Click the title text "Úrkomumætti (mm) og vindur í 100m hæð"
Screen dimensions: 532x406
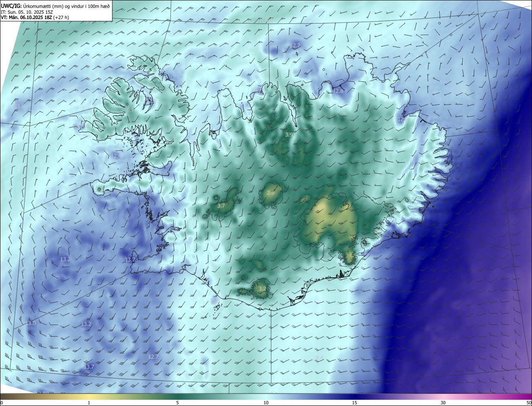click(66, 6)
